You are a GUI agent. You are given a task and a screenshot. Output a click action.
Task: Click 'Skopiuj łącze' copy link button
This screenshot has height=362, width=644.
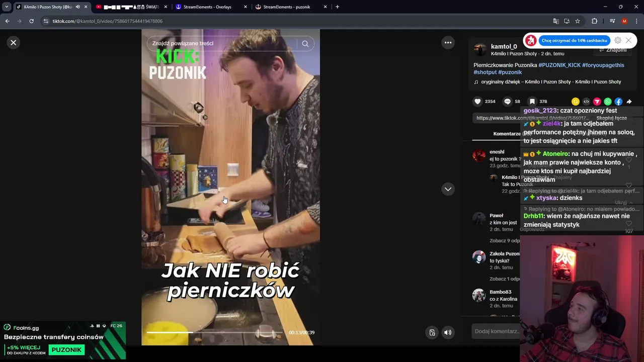pos(611,118)
